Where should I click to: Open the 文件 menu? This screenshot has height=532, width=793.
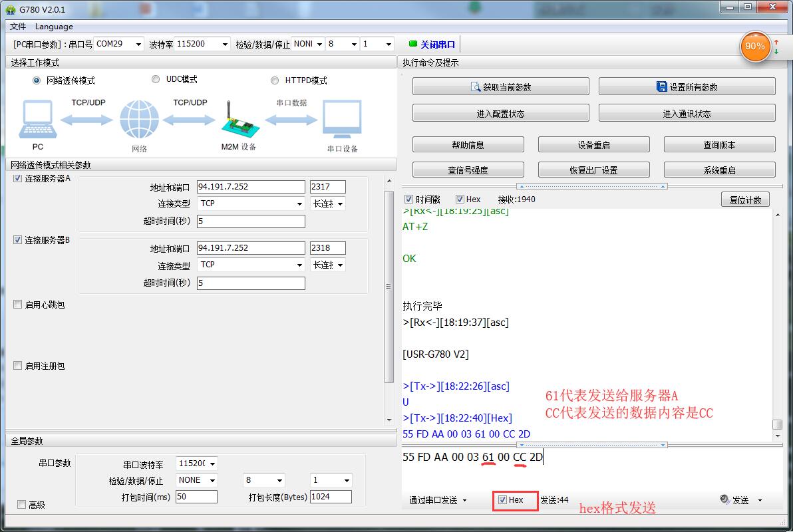coord(18,27)
